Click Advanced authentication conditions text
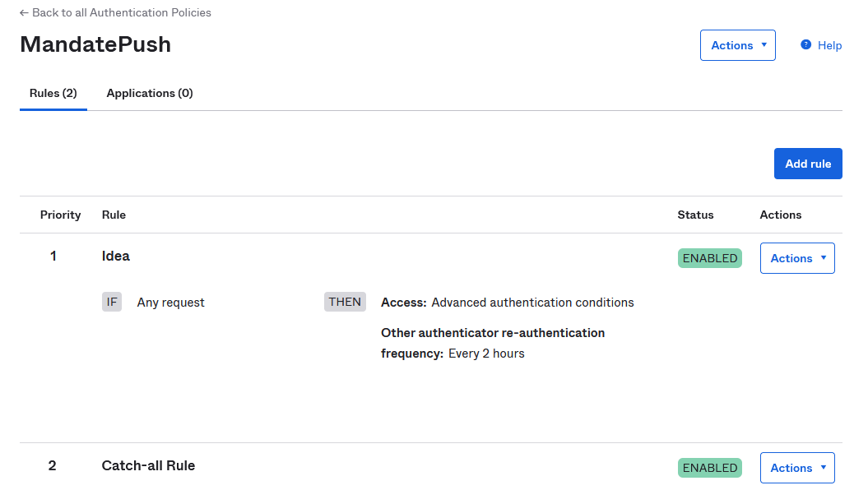 pos(532,303)
